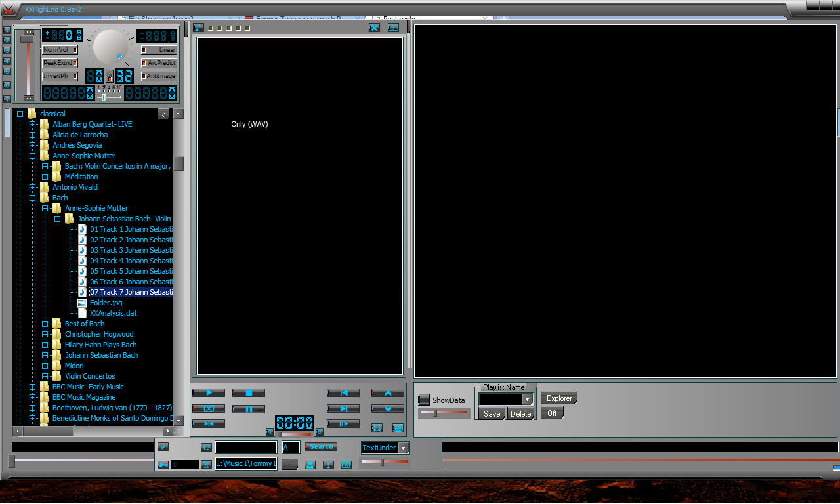Screen dimensions: 840x504
Task: Select the Violin Concertos folder
Action: (90, 376)
